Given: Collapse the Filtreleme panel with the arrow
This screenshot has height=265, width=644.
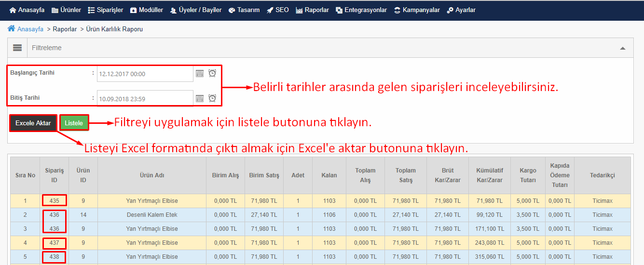Looking at the screenshot, I should 623,48.
